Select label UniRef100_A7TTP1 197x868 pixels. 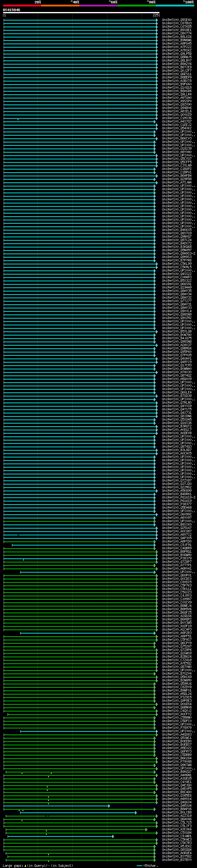coord(177,565)
